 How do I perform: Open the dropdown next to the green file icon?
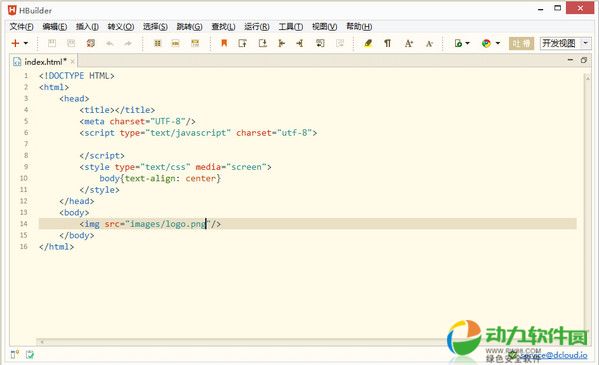click(467, 43)
